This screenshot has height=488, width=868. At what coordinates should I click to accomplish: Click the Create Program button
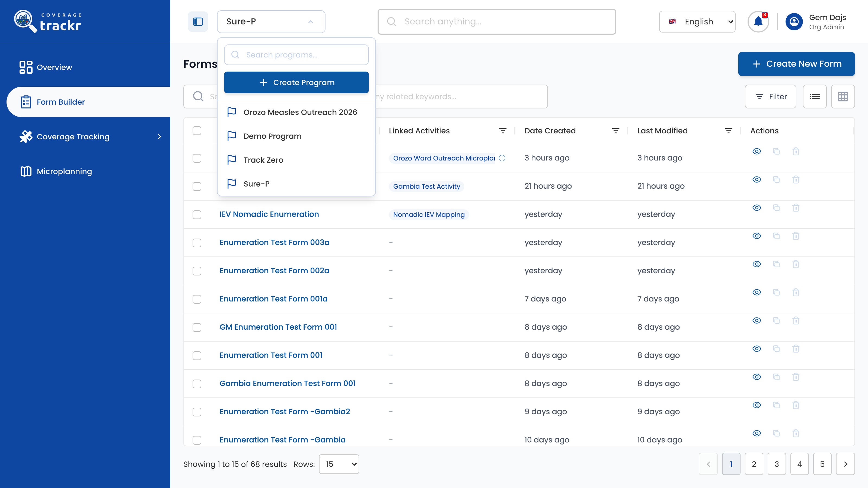pos(296,82)
